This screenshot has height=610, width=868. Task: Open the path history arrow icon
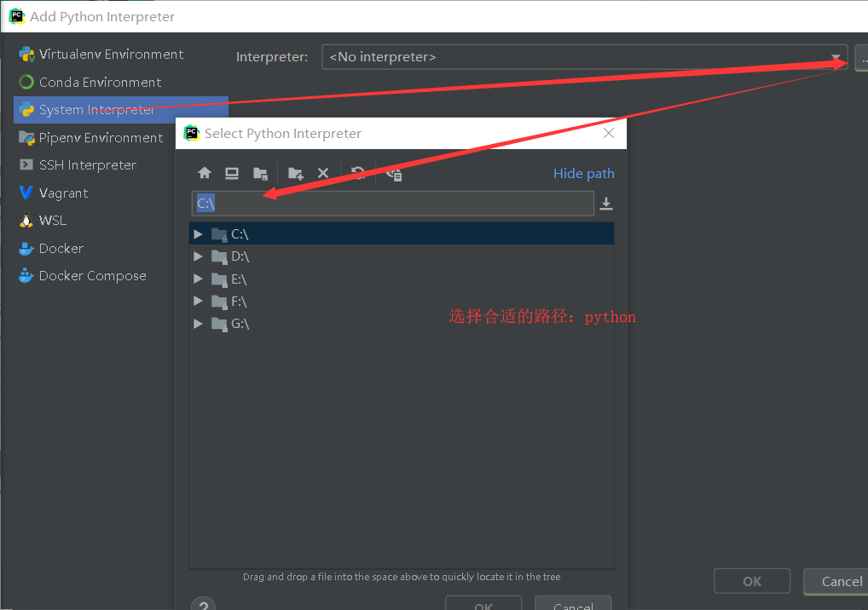[606, 204]
